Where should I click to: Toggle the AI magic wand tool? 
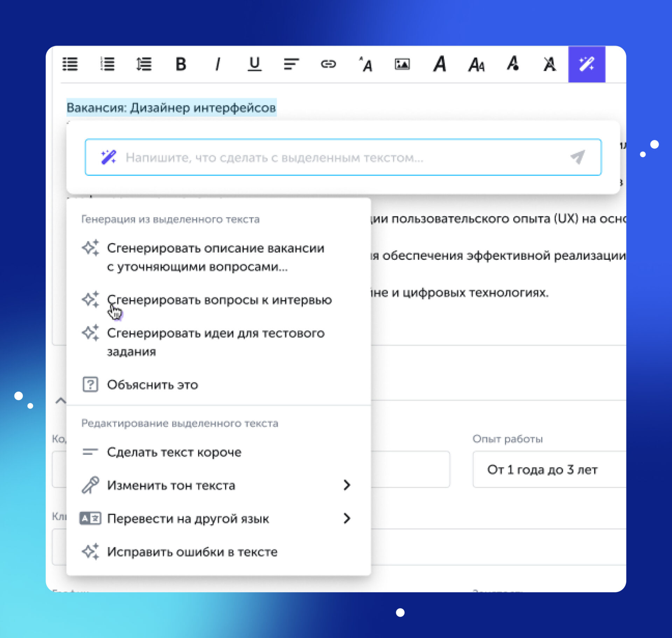click(587, 64)
